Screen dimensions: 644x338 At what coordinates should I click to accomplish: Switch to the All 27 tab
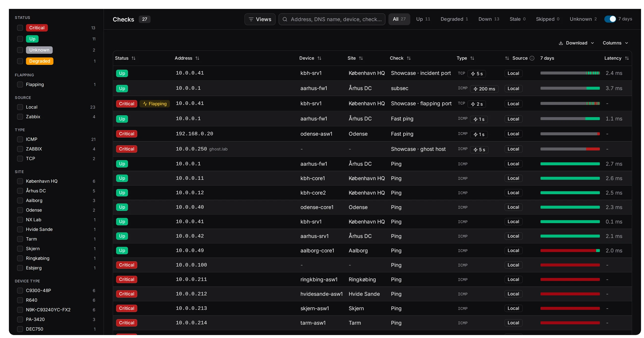pyautogui.click(x=399, y=19)
